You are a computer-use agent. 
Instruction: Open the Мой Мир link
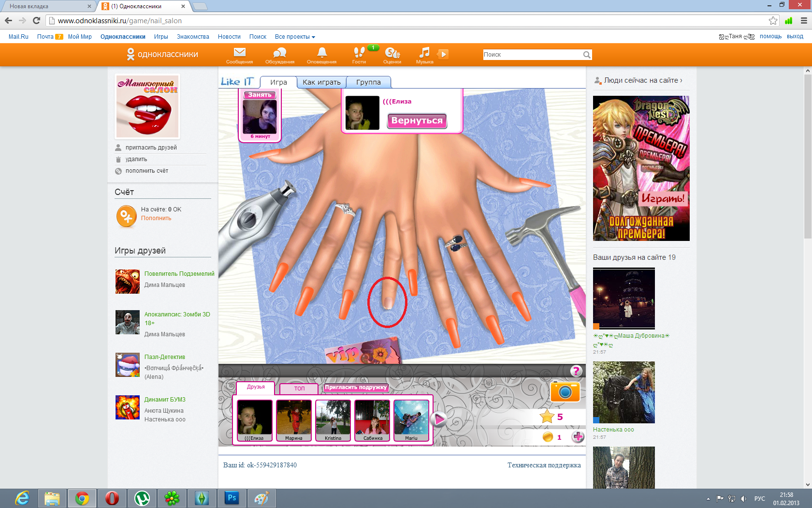pyautogui.click(x=80, y=37)
